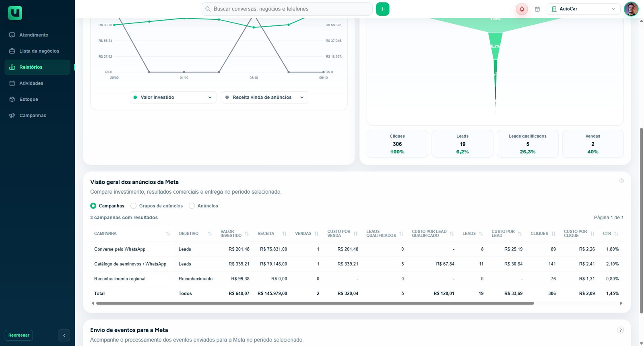Screen dimensions: 644x346
Task: Click help icon for Envio de eventos section
Action: (620, 330)
